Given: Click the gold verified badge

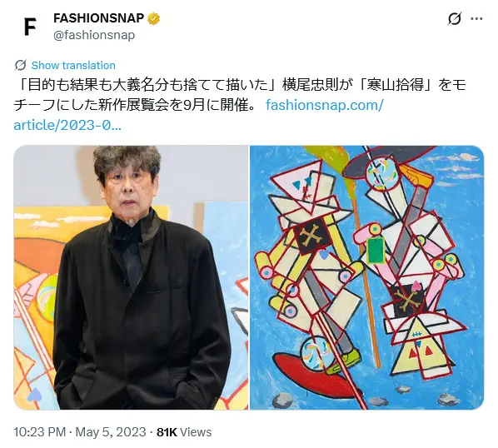Looking at the screenshot, I should point(153,18).
